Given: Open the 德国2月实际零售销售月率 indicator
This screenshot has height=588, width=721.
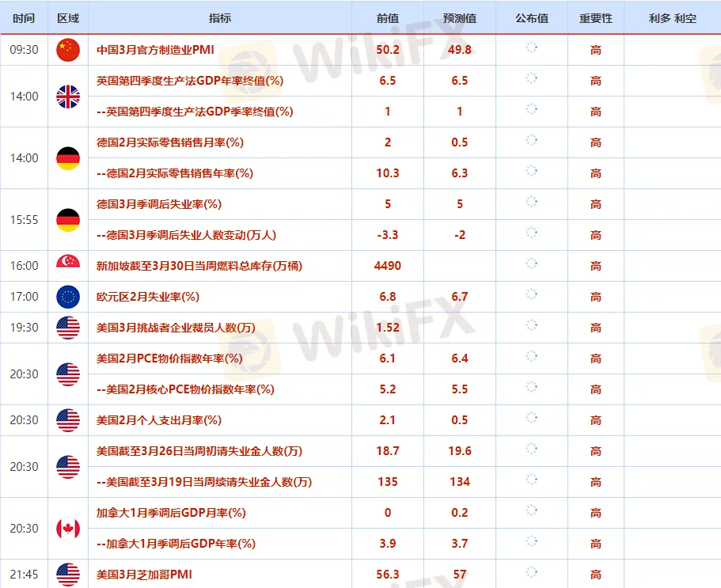Looking at the screenshot, I should click(169, 142).
